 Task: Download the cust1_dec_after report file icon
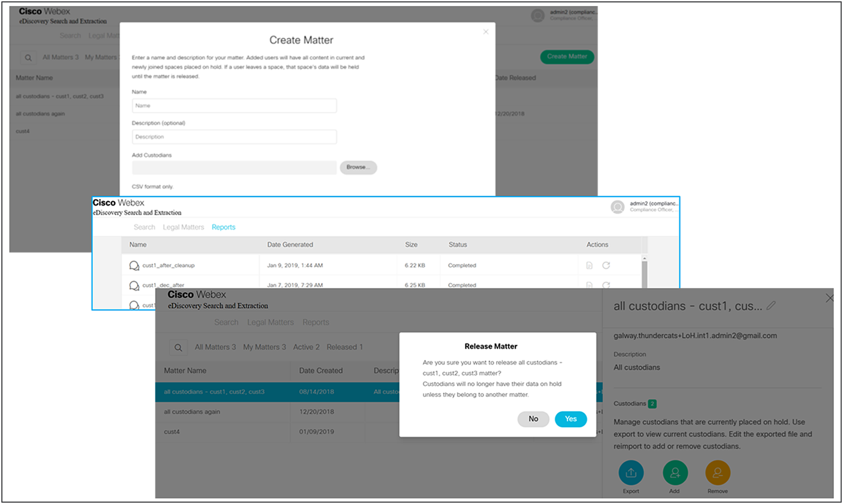point(589,285)
